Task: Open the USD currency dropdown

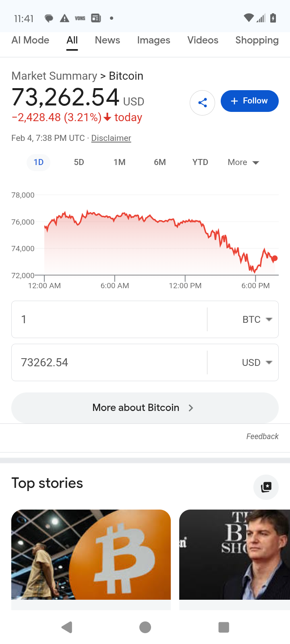Action: point(257,363)
